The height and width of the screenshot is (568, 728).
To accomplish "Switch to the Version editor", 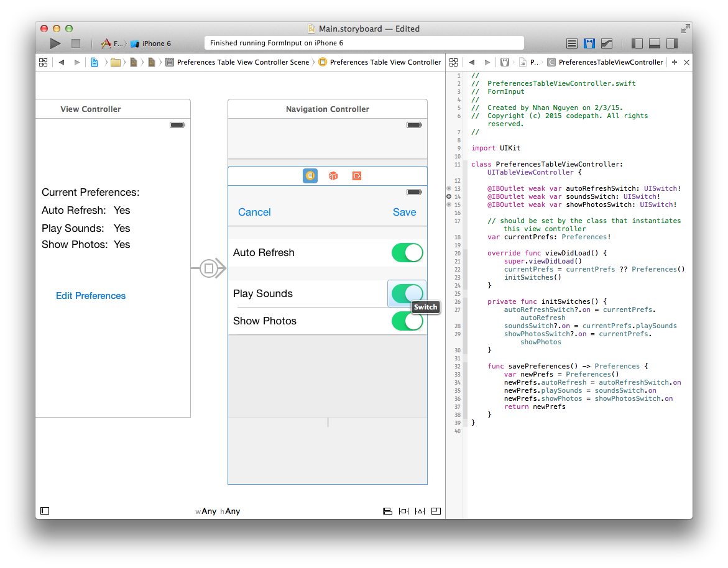I will click(606, 44).
